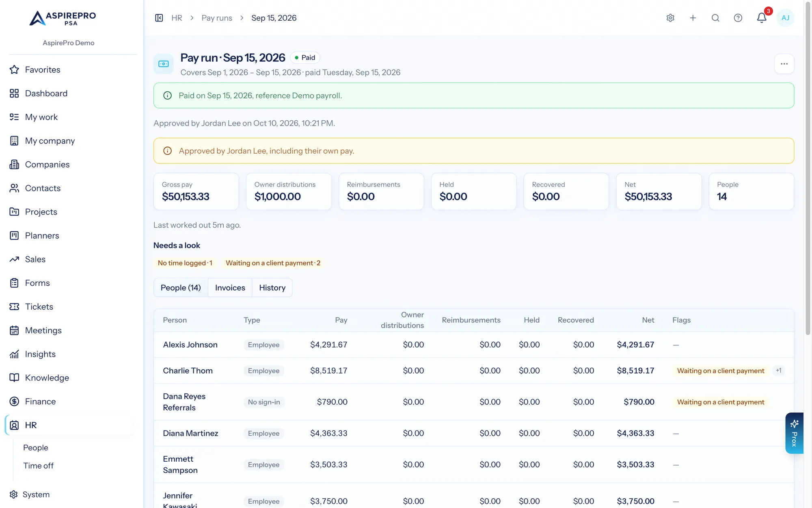
Task: Click the Planners board icon
Action: coord(14,236)
